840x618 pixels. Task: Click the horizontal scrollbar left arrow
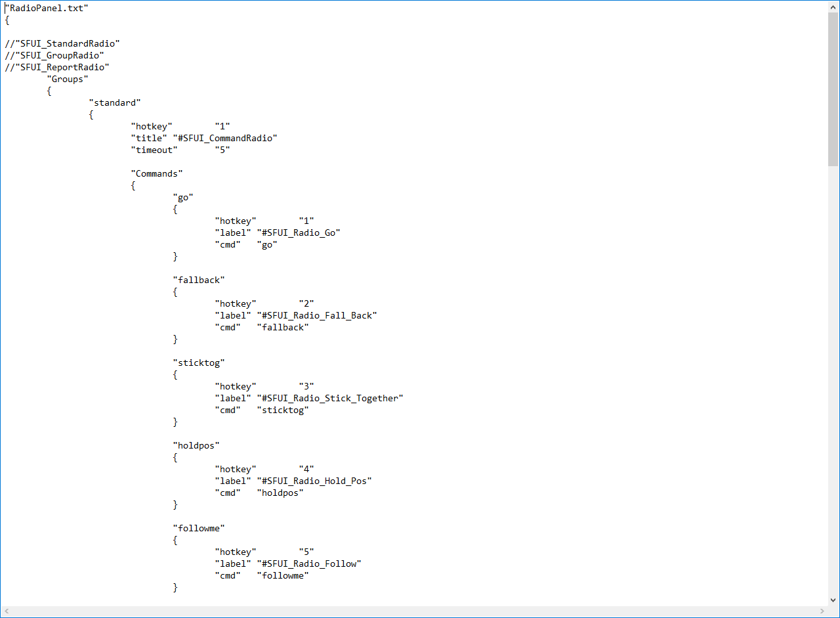click(7, 611)
